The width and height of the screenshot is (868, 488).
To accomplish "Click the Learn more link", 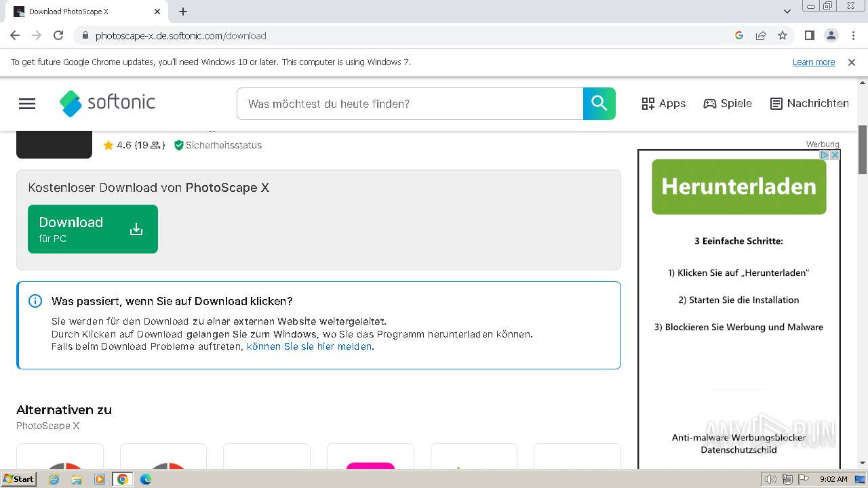I will (814, 62).
